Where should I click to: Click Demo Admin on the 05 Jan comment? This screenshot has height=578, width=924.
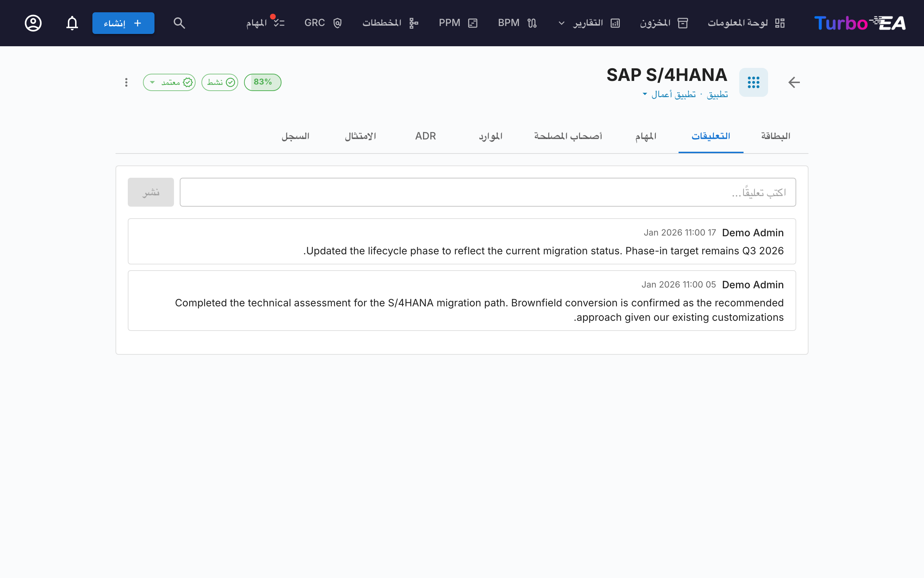[x=753, y=285]
